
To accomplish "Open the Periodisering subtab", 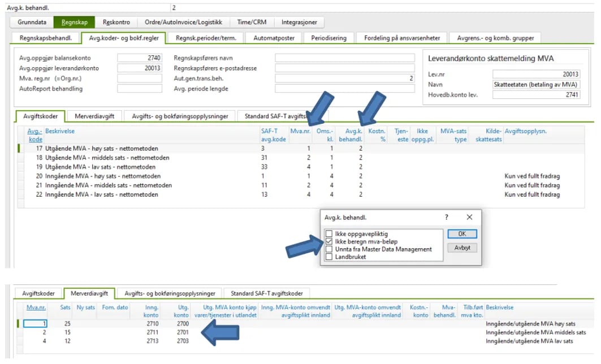I will tap(328, 38).
